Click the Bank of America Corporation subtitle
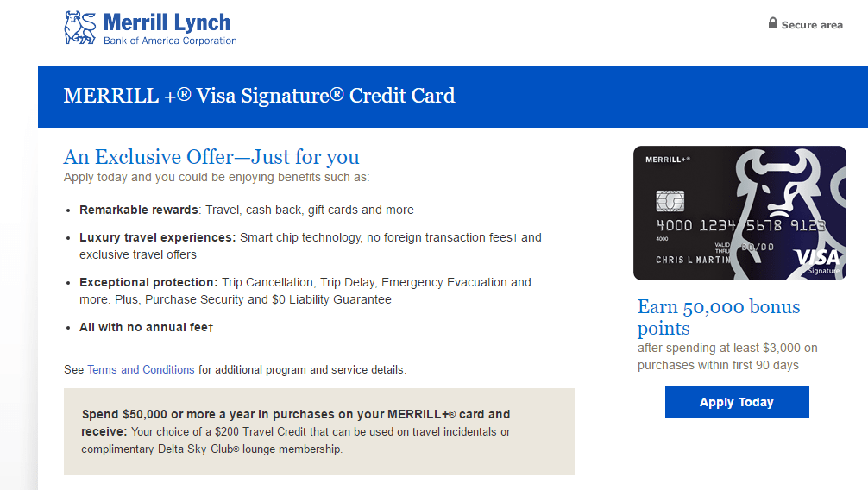868x490 pixels. click(170, 41)
